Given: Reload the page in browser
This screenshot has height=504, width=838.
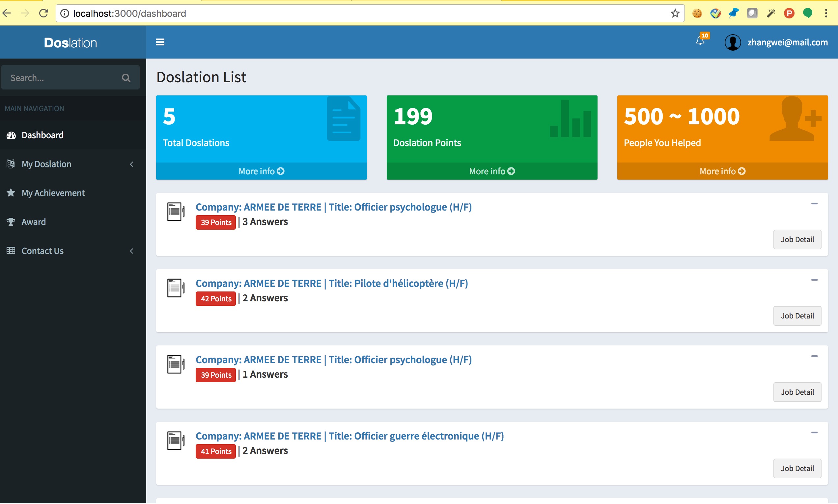Looking at the screenshot, I should (x=43, y=13).
